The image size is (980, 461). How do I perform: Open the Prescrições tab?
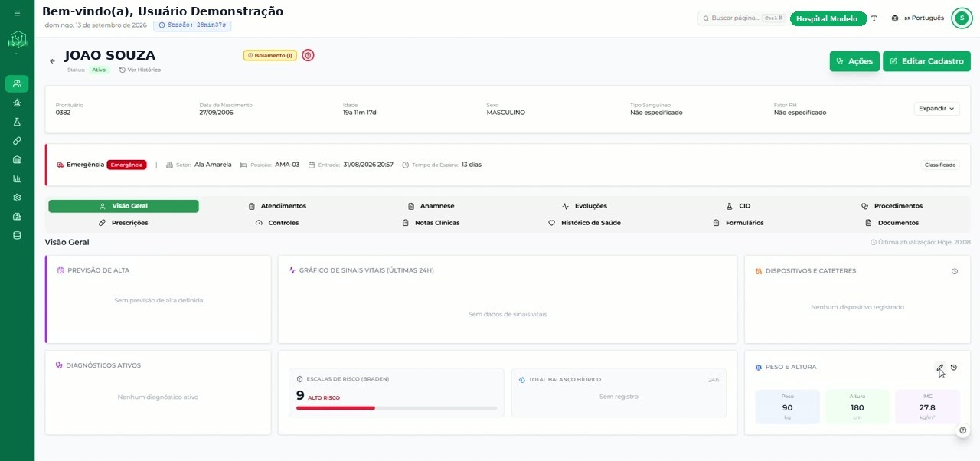(123, 223)
